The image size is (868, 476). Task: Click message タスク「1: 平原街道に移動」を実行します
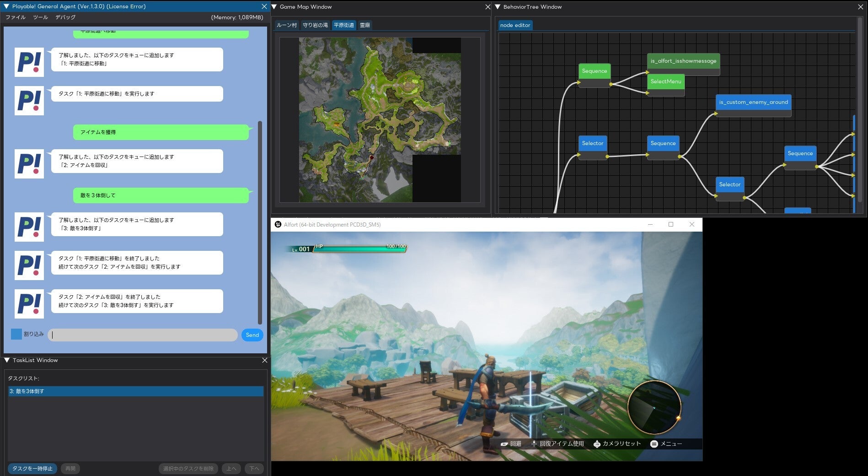137,94
